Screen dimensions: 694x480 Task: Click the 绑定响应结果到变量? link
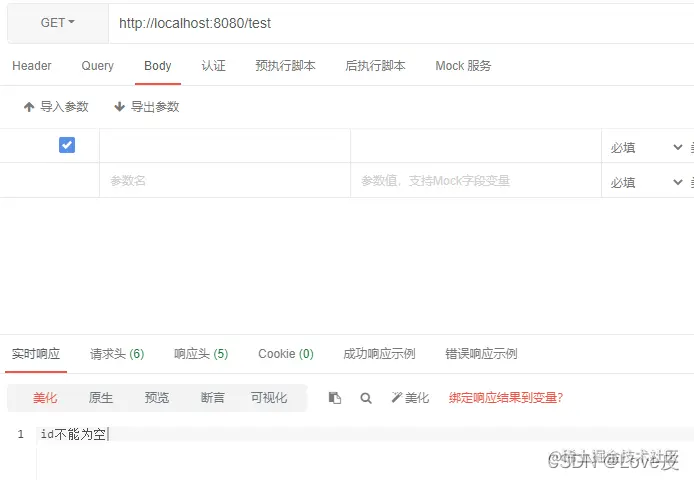tap(506, 398)
